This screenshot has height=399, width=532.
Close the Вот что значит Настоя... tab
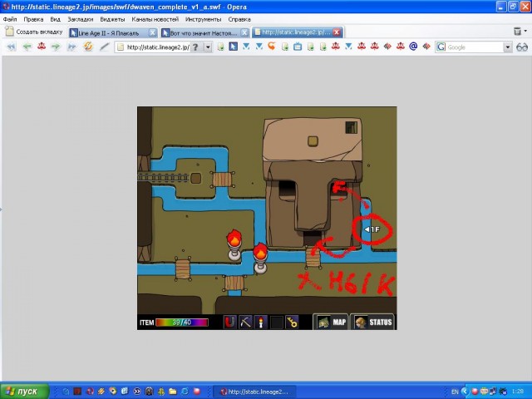tap(244, 32)
